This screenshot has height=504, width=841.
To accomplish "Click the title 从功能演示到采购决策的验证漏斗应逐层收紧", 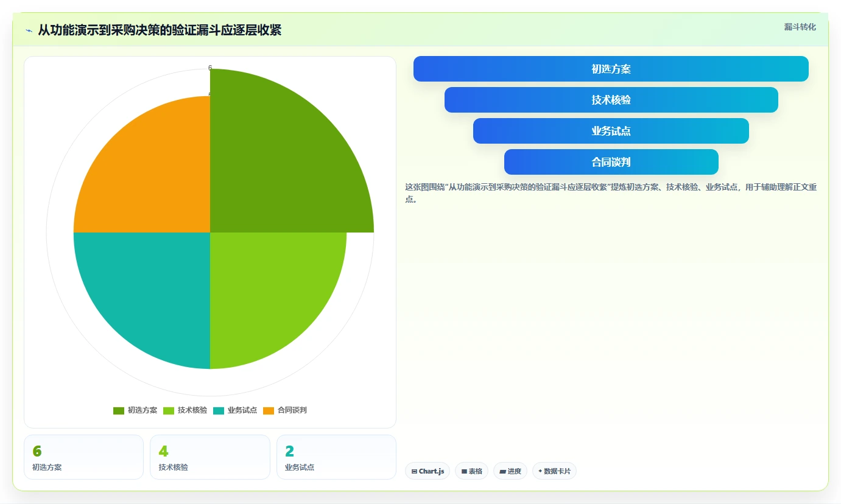I will point(160,30).
